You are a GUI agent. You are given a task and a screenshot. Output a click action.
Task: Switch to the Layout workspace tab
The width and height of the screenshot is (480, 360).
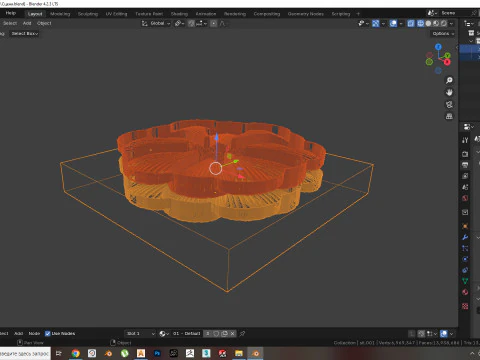[x=35, y=14]
